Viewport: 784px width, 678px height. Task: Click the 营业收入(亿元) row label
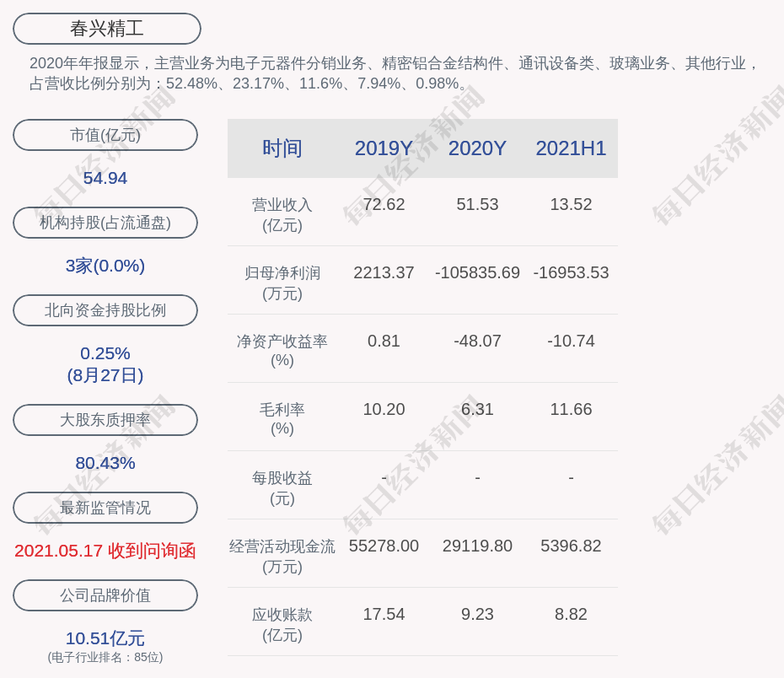point(282,215)
